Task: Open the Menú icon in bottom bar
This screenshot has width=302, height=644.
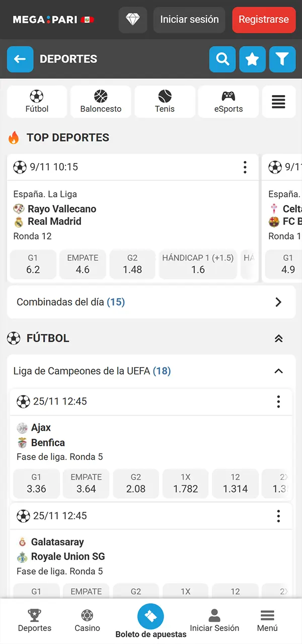Action: pyautogui.click(x=267, y=620)
